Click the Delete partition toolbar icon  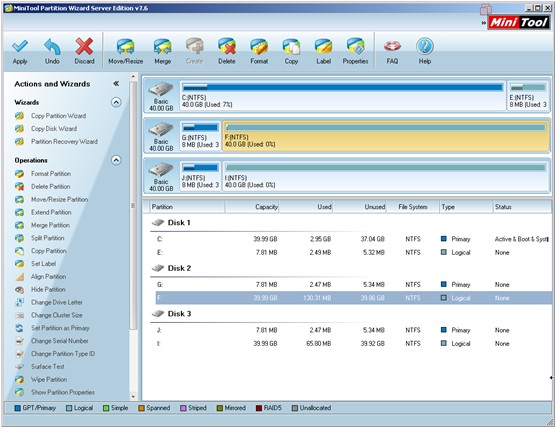[227, 47]
